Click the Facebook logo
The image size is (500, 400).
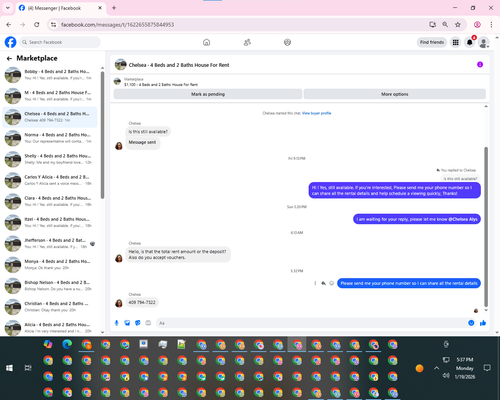point(10,42)
